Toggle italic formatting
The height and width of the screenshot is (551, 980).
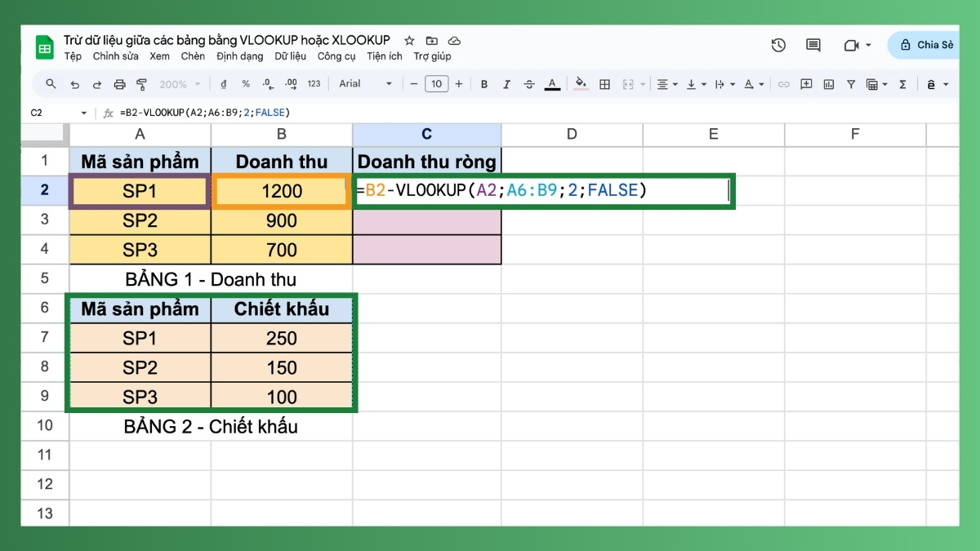[507, 83]
